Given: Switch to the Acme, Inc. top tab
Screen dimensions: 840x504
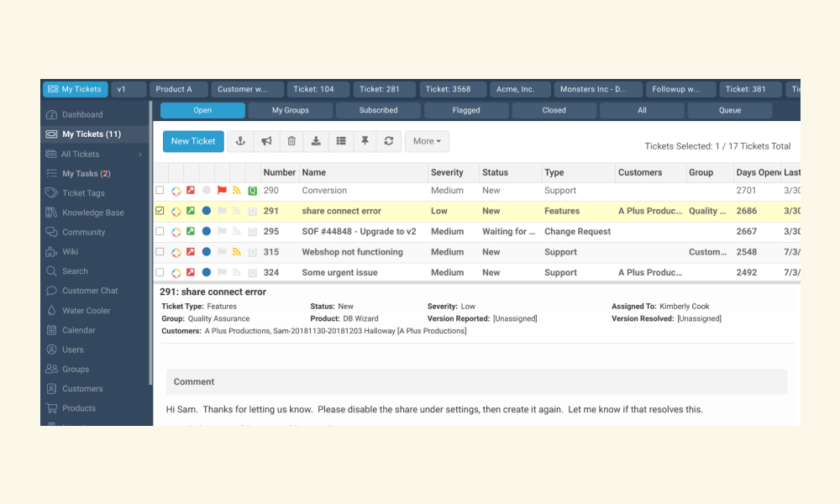Looking at the screenshot, I should click(x=520, y=89).
